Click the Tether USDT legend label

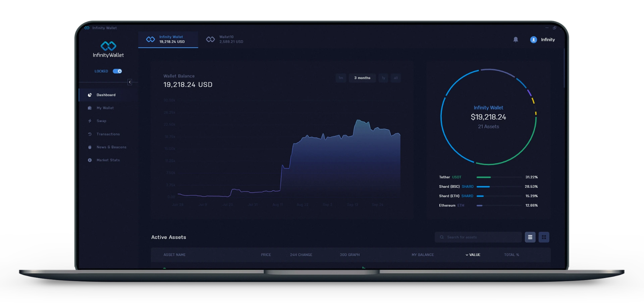click(x=450, y=177)
